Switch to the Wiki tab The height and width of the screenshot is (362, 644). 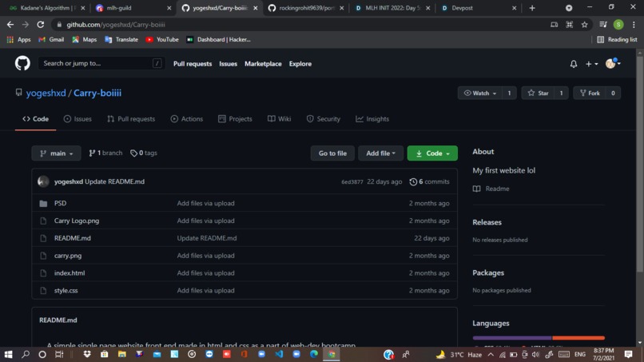(280, 119)
